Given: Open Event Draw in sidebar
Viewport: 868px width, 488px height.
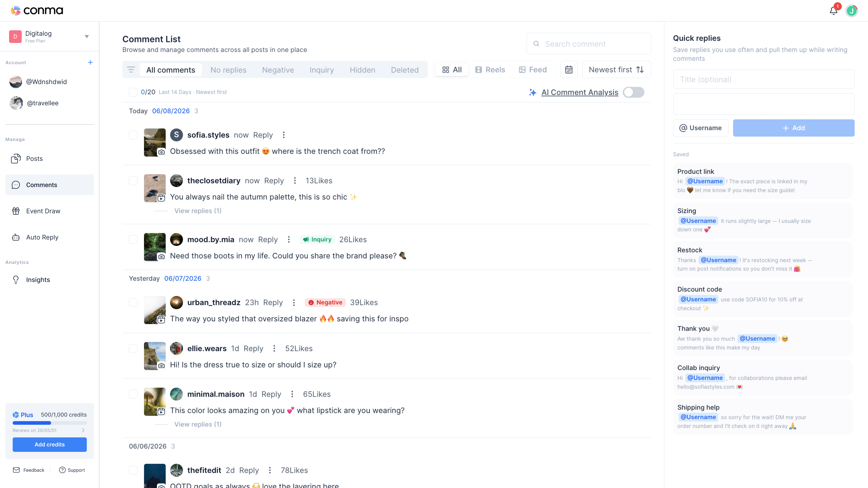Looking at the screenshot, I should [50, 211].
